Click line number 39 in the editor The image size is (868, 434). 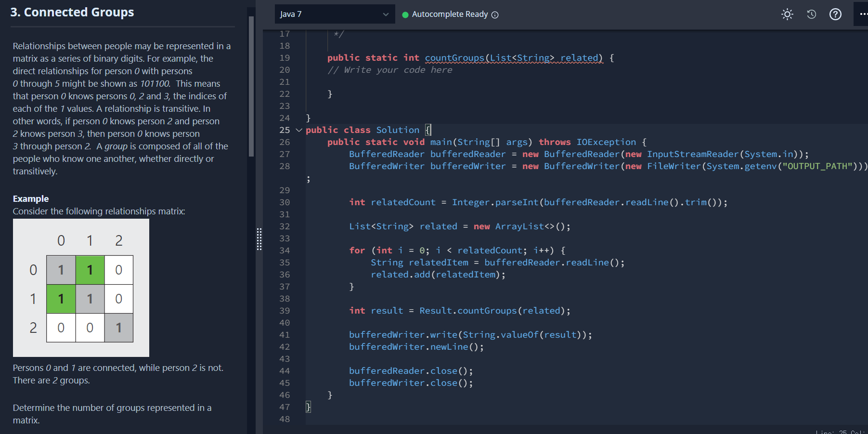[x=285, y=310]
